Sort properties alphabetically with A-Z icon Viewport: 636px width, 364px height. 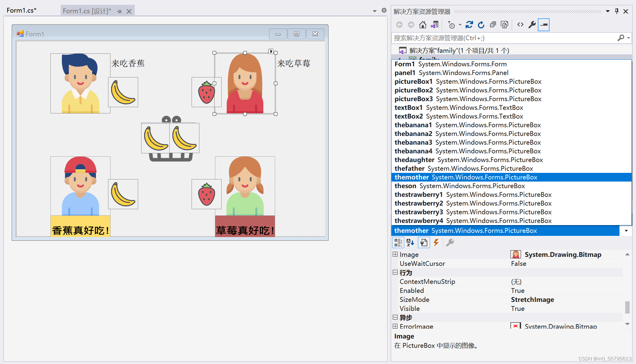click(x=410, y=242)
